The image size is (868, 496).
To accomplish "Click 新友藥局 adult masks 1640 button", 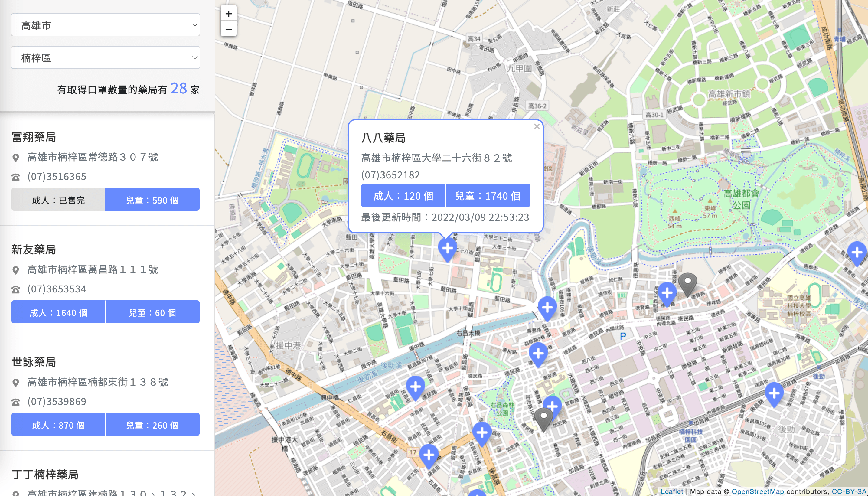I will [58, 312].
